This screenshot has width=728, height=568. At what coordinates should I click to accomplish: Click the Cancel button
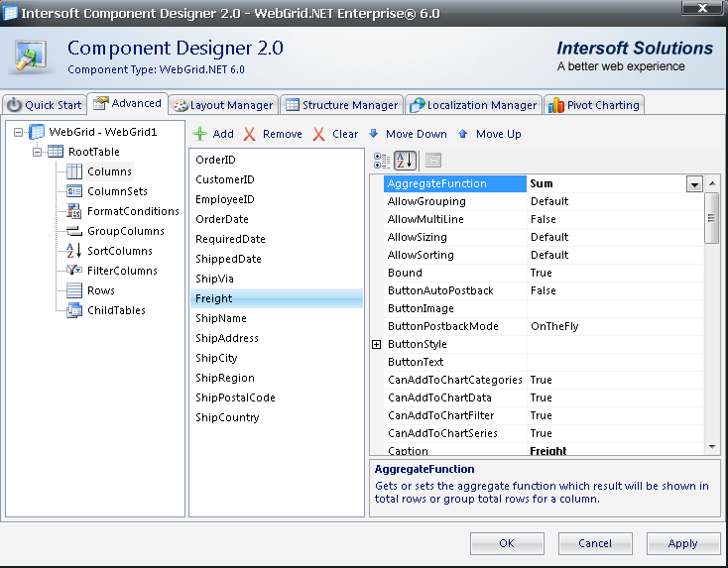coord(595,543)
